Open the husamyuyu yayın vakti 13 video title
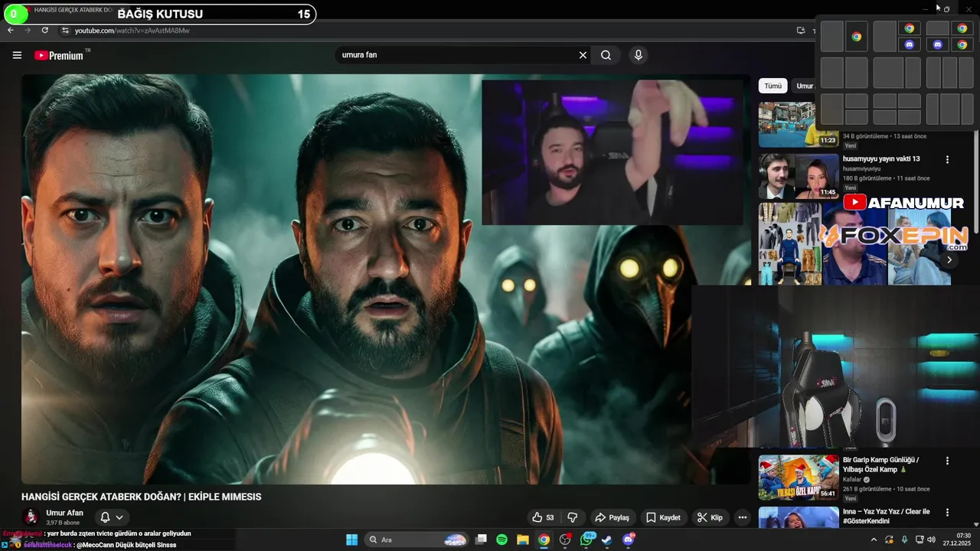Screen dimensions: 980x551 [881, 159]
